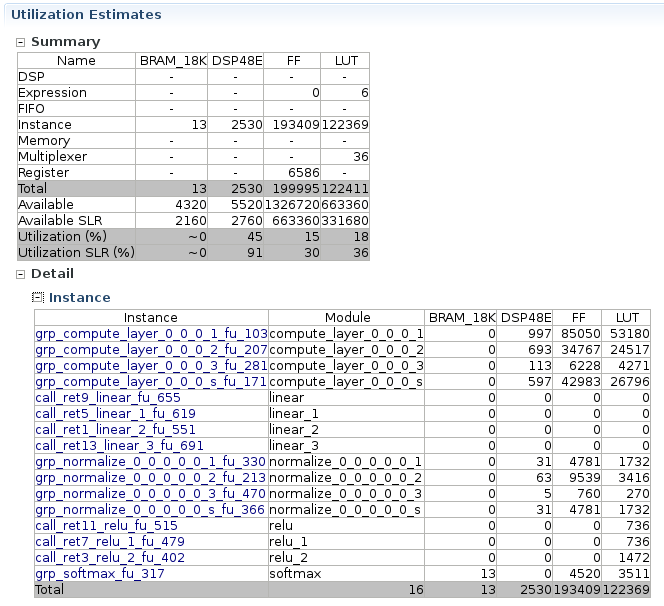Click the Summary total LUT value 122411
This screenshot has width=664, height=606.
click(345, 189)
